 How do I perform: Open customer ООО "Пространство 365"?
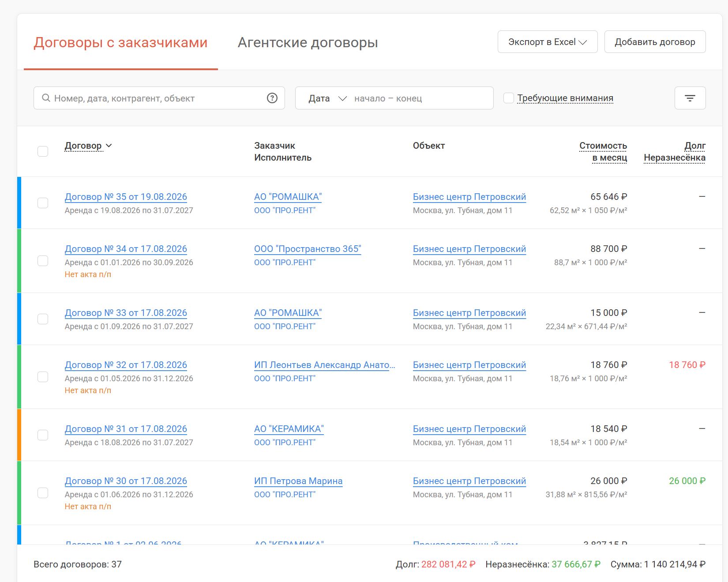(x=308, y=249)
